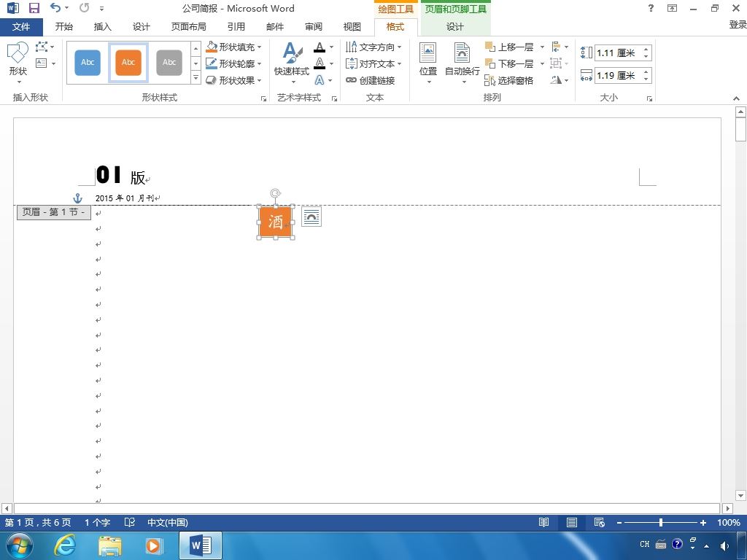Click the Text Fill letter A icon

coord(320,47)
